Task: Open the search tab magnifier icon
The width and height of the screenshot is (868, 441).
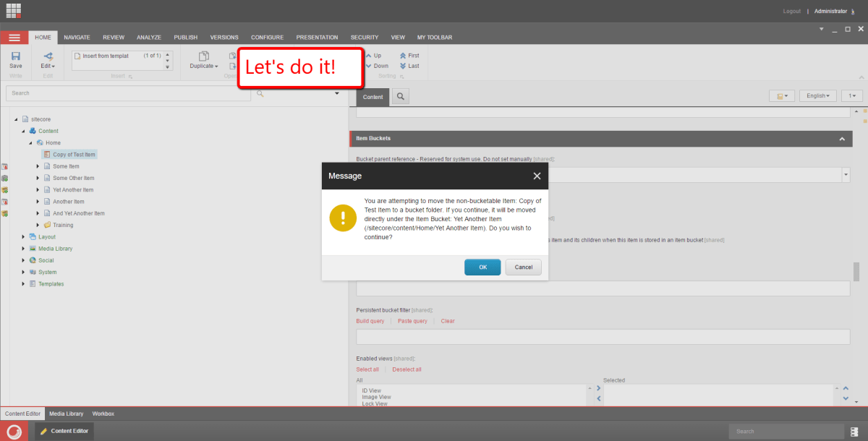Action: pos(400,96)
